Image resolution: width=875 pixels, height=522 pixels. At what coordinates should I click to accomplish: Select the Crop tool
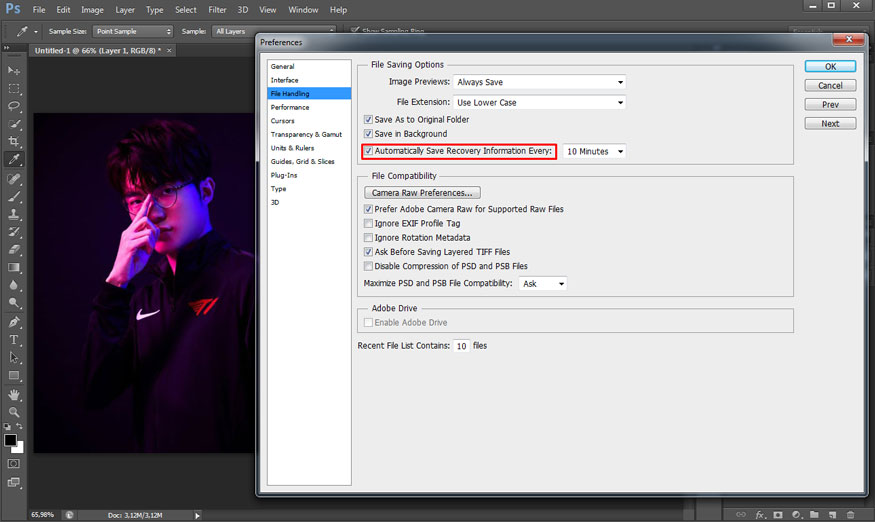click(14, 141)
